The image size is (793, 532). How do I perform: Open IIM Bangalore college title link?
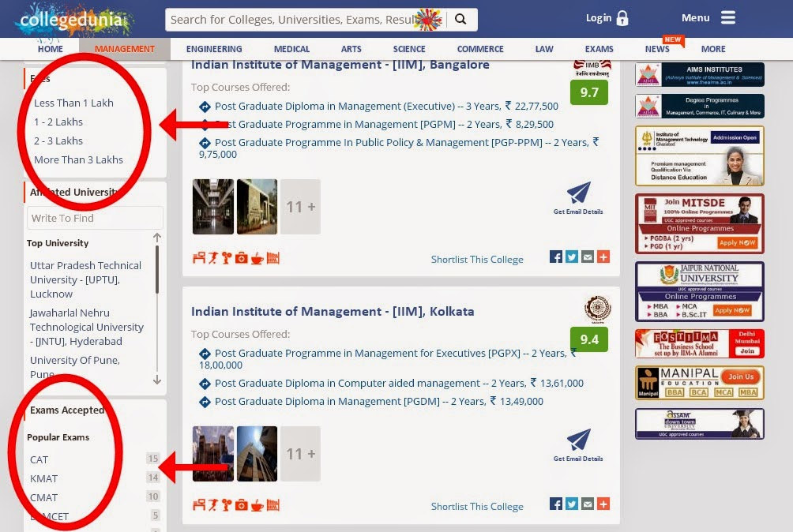tap(340, 65)
